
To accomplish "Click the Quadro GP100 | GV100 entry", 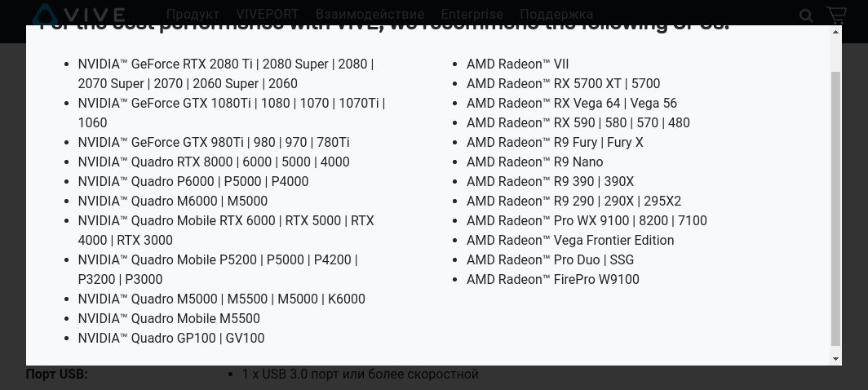I will tap(170, 338).
